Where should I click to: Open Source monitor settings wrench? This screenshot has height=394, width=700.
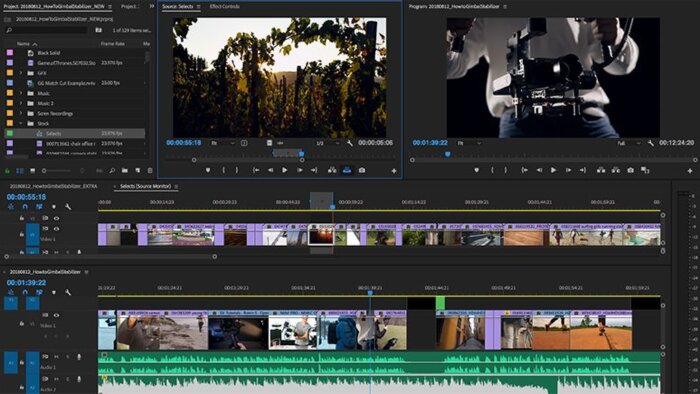point(350,143)
